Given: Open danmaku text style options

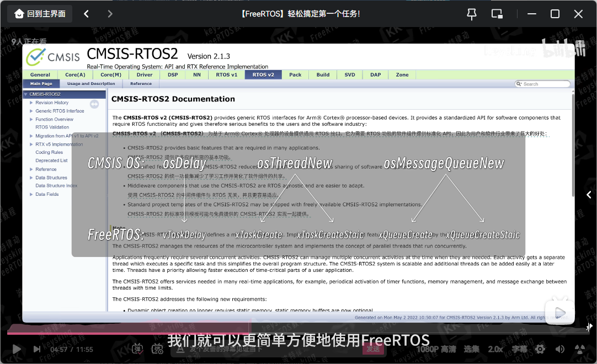Looking at the screenshot, I should point(180,349).
